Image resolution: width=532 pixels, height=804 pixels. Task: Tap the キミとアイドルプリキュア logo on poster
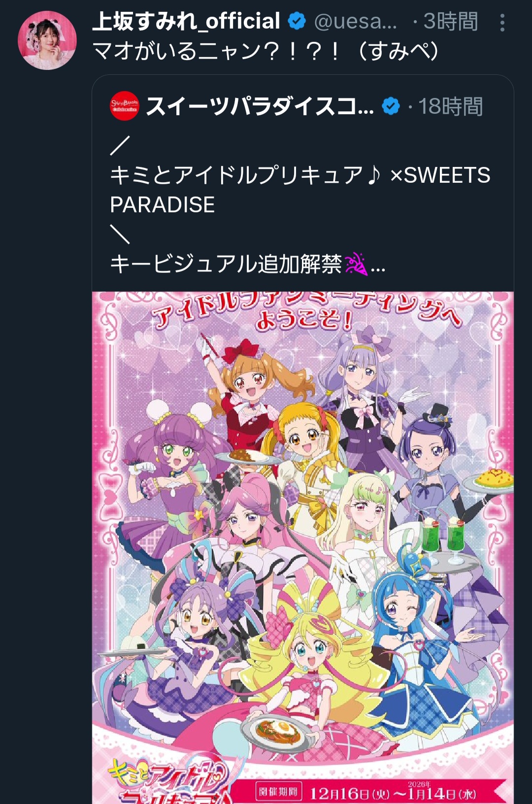(x=167, y=782)
